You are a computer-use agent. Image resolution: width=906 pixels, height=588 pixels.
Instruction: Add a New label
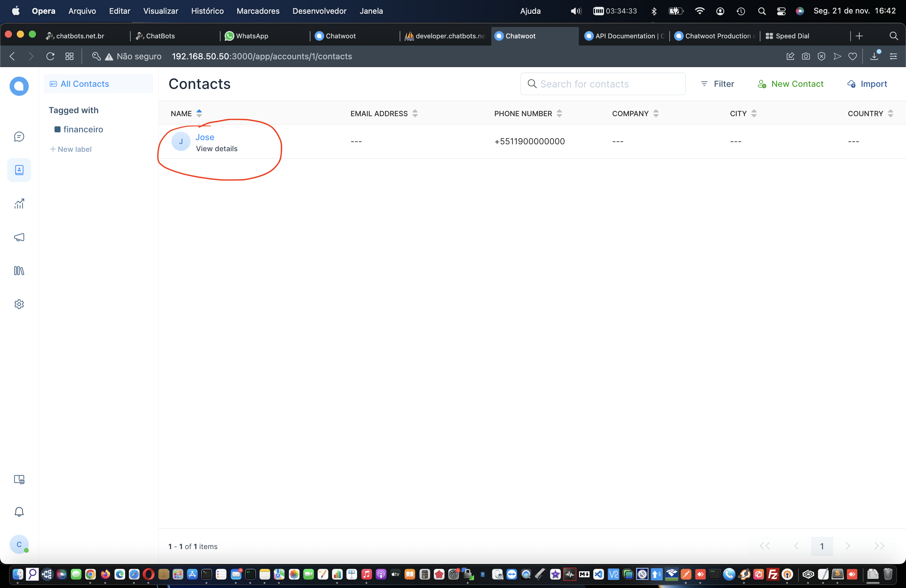71,149
